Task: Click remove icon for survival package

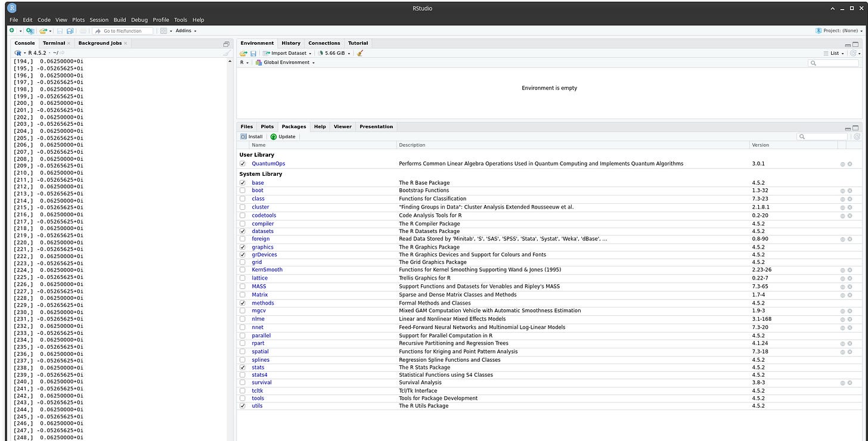Action: (850, 383)
